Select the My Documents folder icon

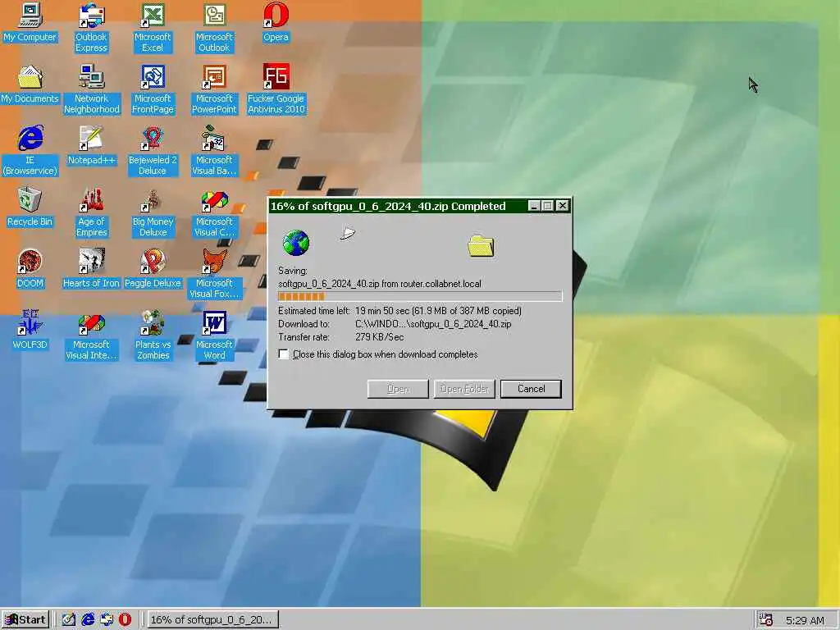[30, 84]
